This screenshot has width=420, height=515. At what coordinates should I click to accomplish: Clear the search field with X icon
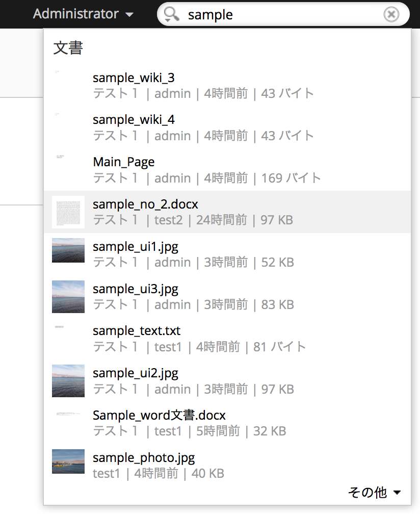pos(391,14)
